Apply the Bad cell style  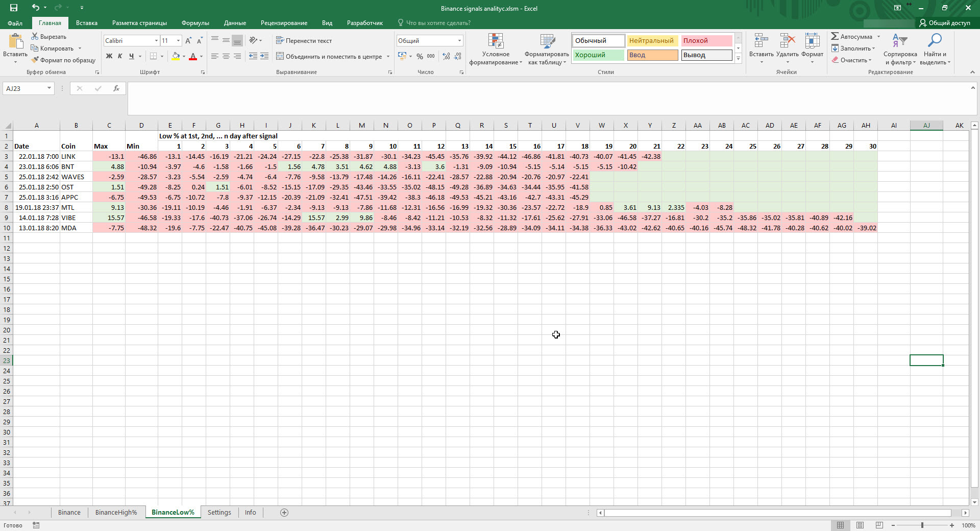pyautogui.click(x=706, y=41)
